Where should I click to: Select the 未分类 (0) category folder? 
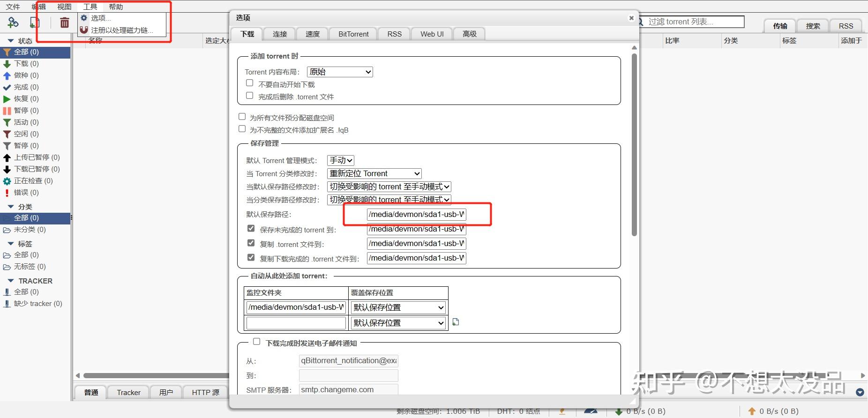[35, 230]
